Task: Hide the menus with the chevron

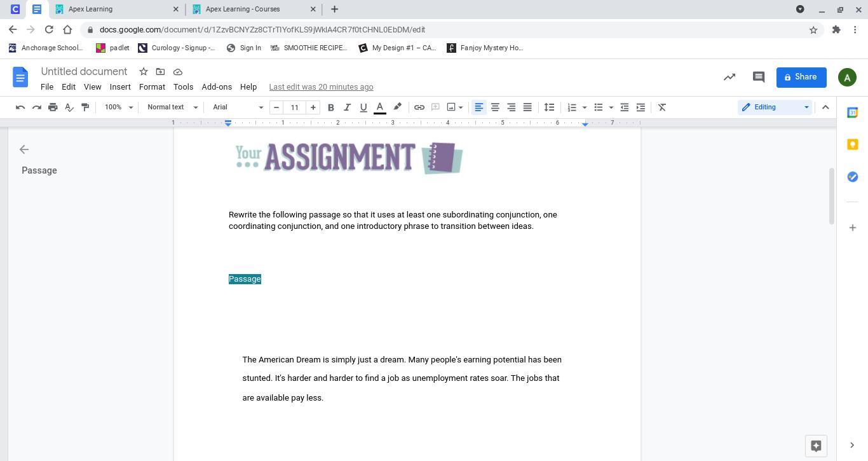Action: (x=825, y=107)
